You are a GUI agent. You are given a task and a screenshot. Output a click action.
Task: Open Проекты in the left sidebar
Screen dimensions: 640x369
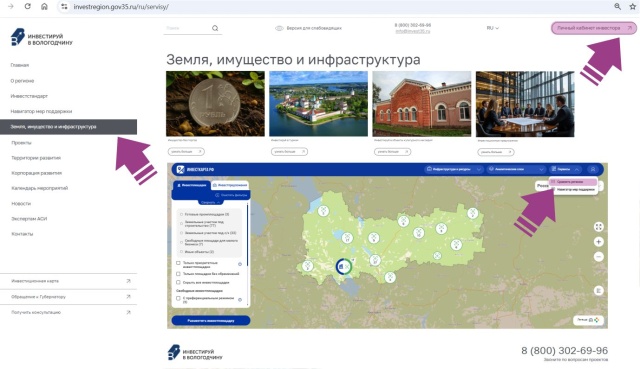[21, 142]
